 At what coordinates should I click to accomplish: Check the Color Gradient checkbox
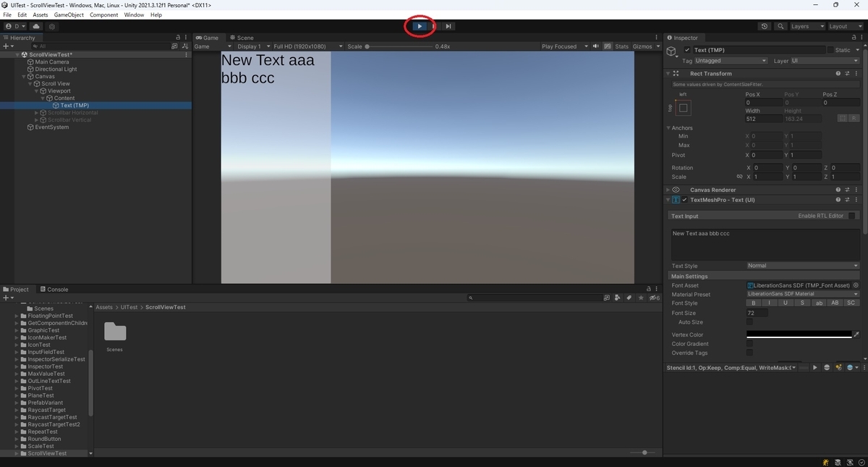coord(749,342)
